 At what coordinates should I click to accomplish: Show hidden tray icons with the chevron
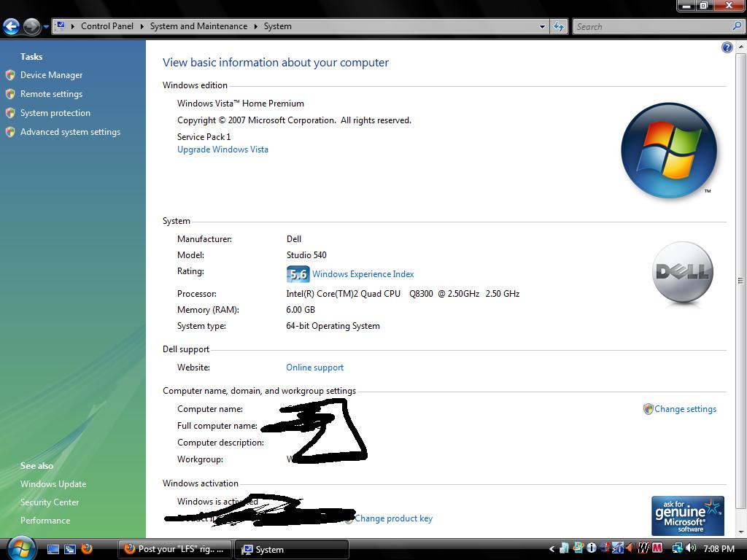(551, 549)
